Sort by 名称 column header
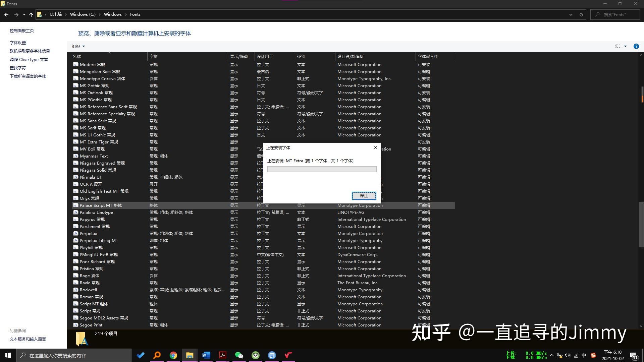Viewport: 644px width, 362px height. pos(77,56)
